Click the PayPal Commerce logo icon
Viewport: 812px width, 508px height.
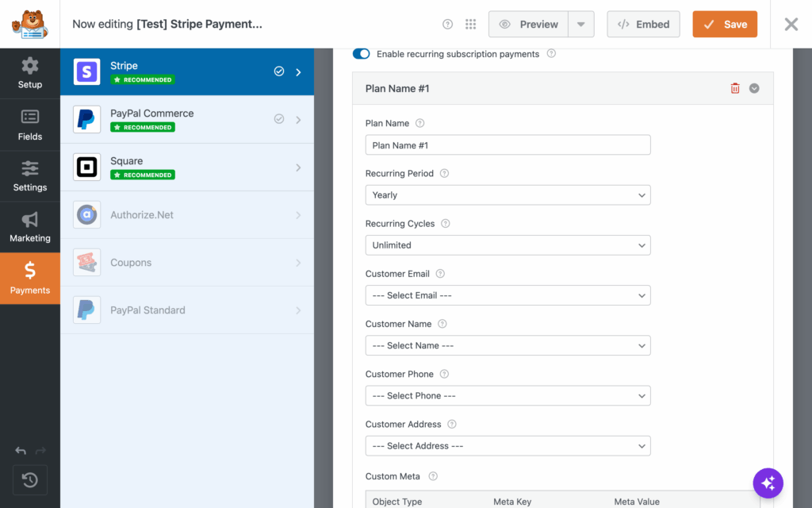pos(87,120)
